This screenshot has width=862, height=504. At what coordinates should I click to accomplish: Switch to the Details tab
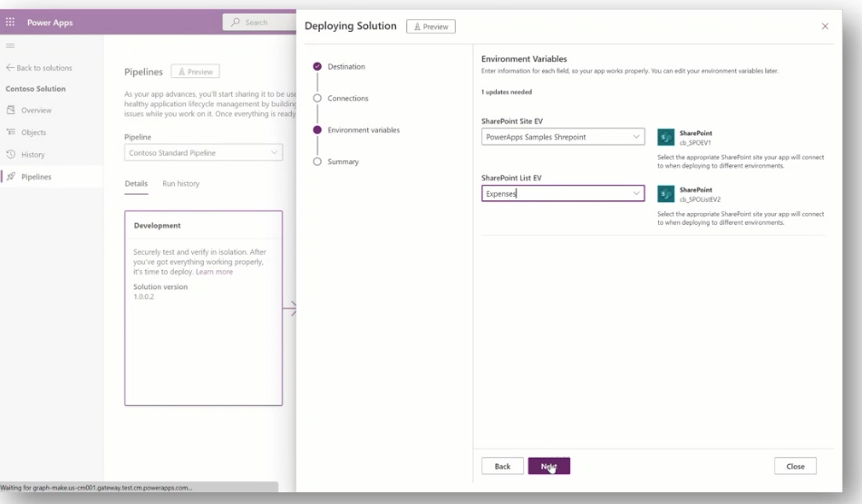tap(136, 184)
